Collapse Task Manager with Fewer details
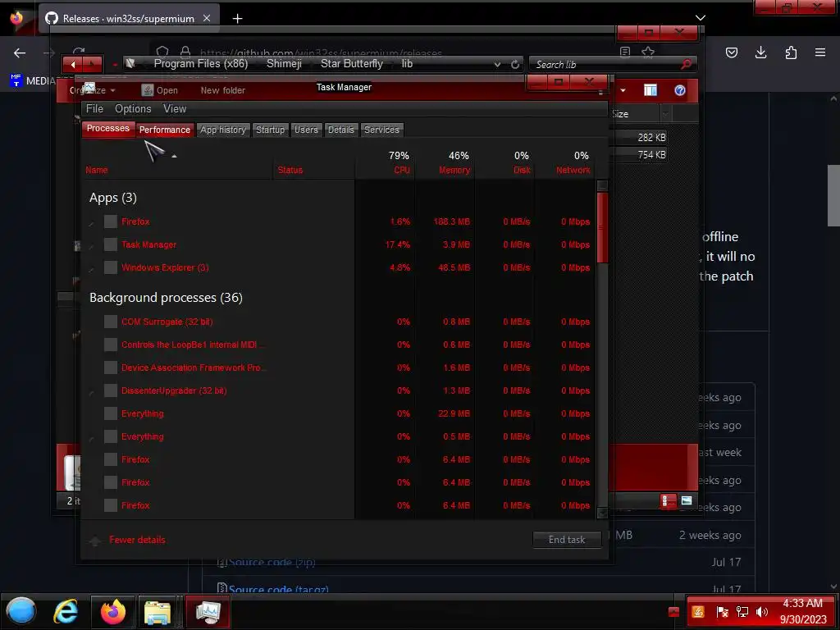840x630 pixels. (x=137, y=540)
